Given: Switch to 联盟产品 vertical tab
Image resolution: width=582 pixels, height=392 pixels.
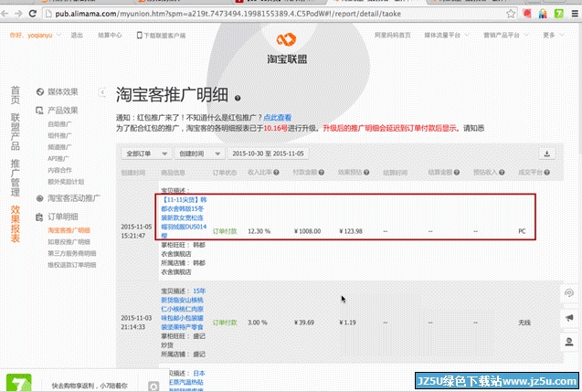Looking at the screenshot, I should [x=16, y=132].
